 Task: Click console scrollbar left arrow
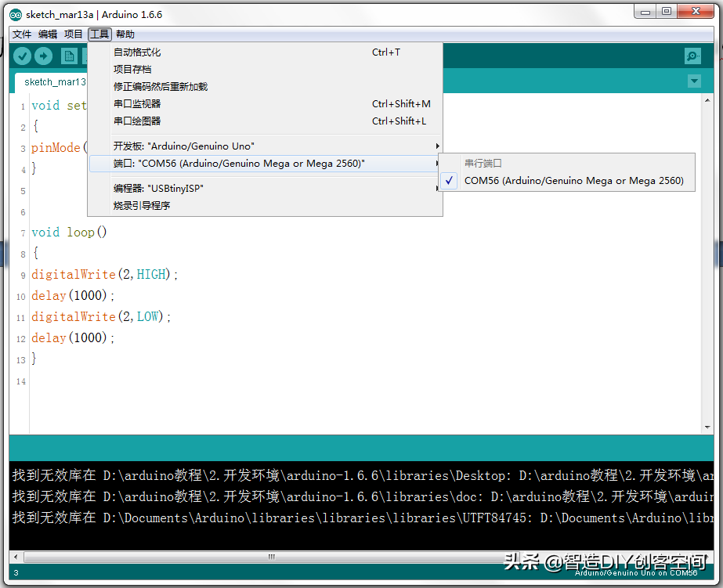point(16,557)
